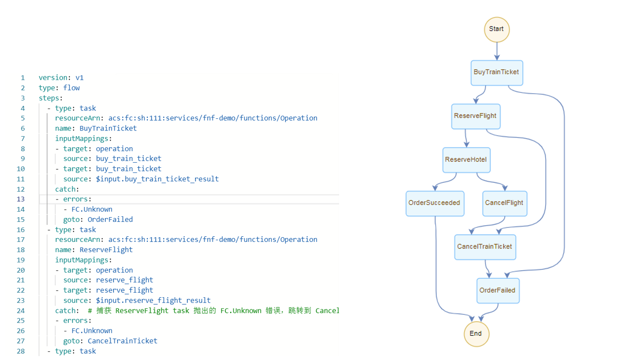Viewport: 624px width, 364px height.
Task: Click line number 1 in the gutter
Action: 22,77
